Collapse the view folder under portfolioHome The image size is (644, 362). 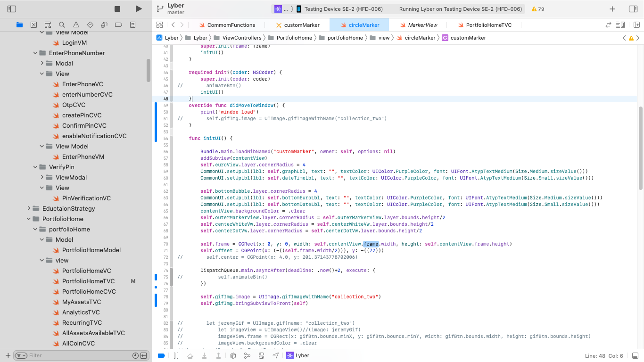pyautogui.click(x=42, y=261)
